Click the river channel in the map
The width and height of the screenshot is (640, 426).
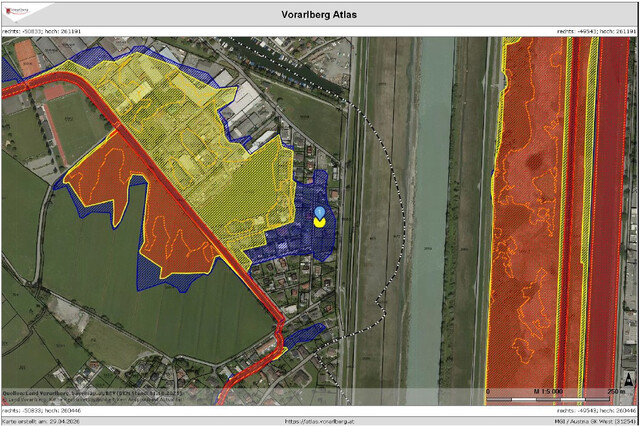(x=433, y=212)
